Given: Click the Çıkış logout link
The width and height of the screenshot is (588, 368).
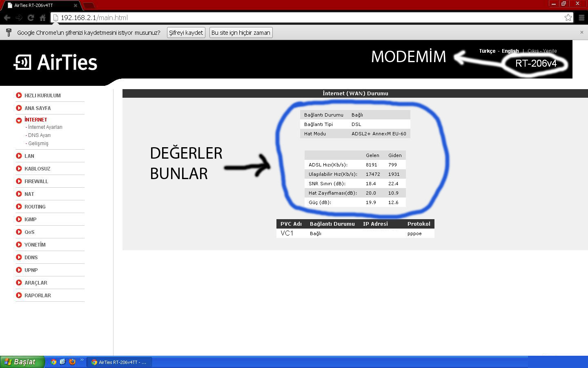Looking at the screenshot, I should coord(533,51).
